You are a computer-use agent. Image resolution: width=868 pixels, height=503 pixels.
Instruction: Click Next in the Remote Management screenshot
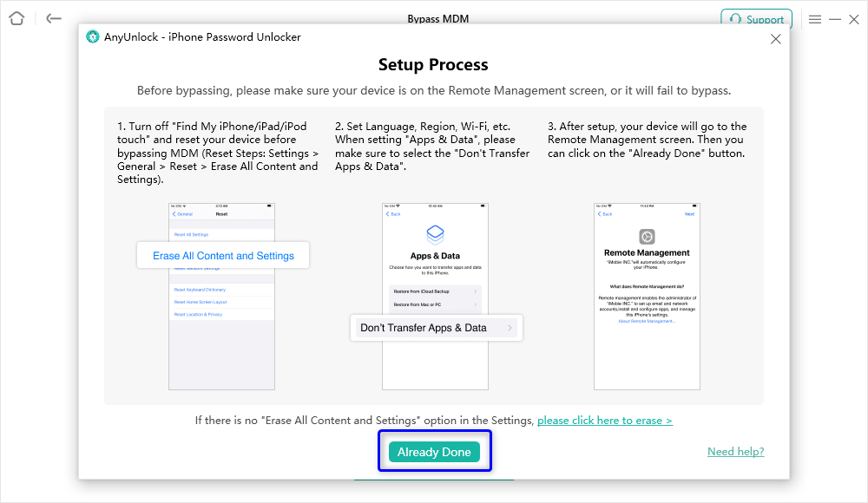(690, 213)
